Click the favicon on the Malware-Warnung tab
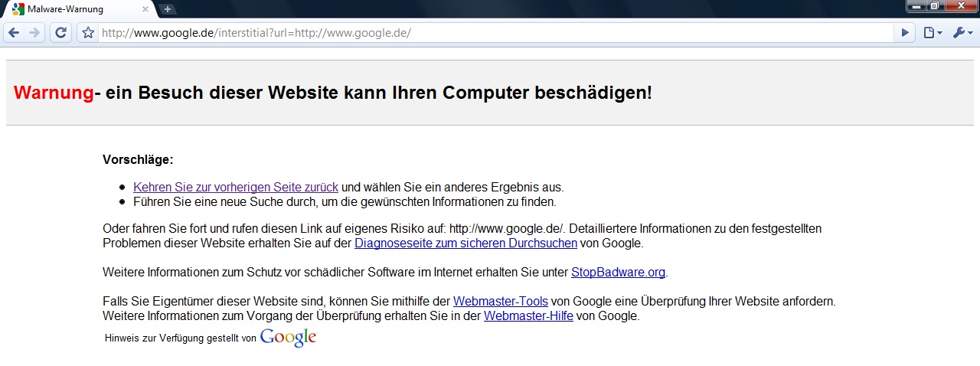This screenshot has width=980, height=366. 18,9
